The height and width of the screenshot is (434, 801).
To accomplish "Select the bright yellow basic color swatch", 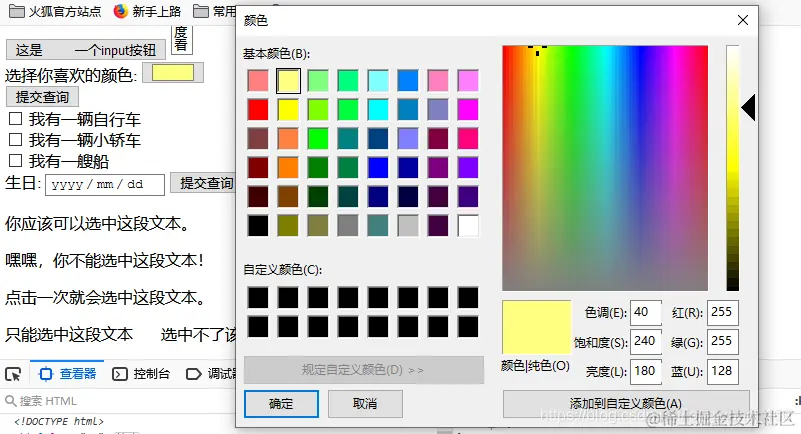I will point(288,110).
